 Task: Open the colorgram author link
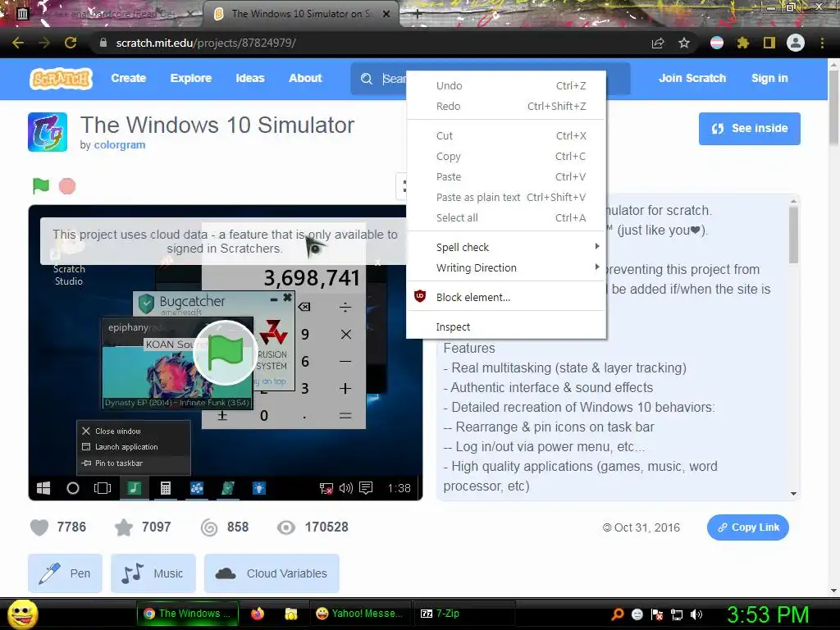pyautogui.click(x=120, y=144)
